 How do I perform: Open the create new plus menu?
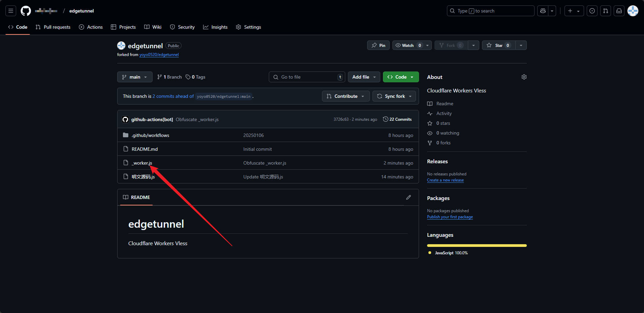(x=574, y=11)
